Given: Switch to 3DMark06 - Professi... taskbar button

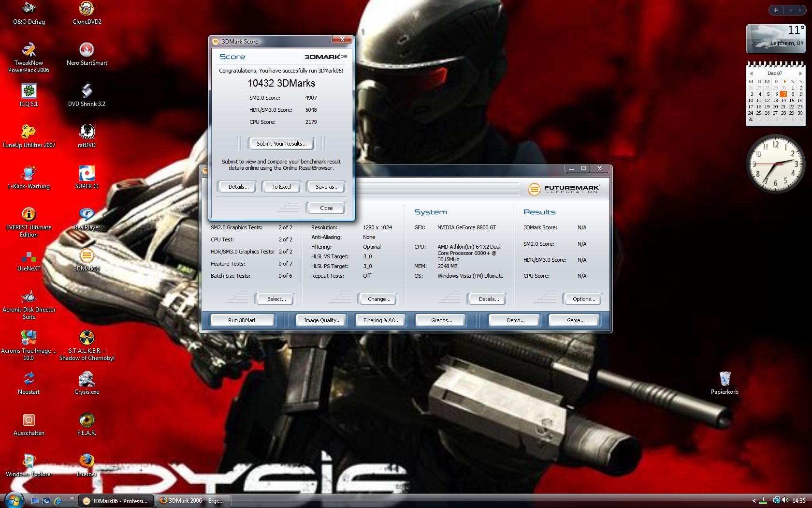Looking at the screenshot, I should click(x=116, y=501).
